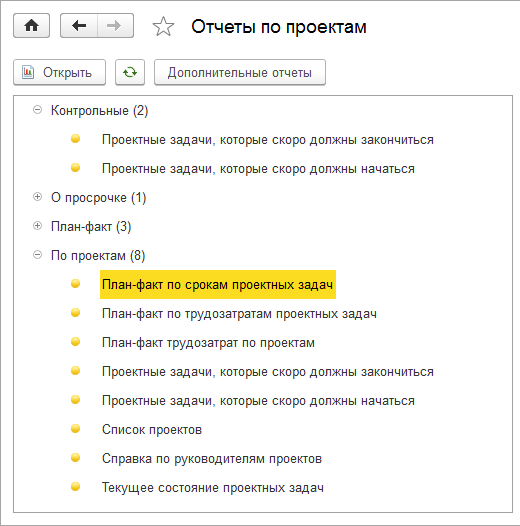Expand the О просрочке (1) group
Screen dimensions: 520x526
point(38,197)
